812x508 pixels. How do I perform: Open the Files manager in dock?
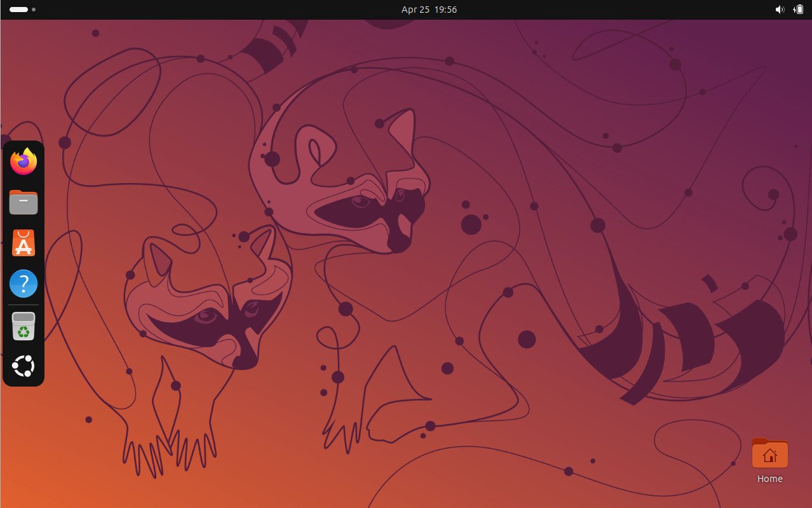point(24,202)
